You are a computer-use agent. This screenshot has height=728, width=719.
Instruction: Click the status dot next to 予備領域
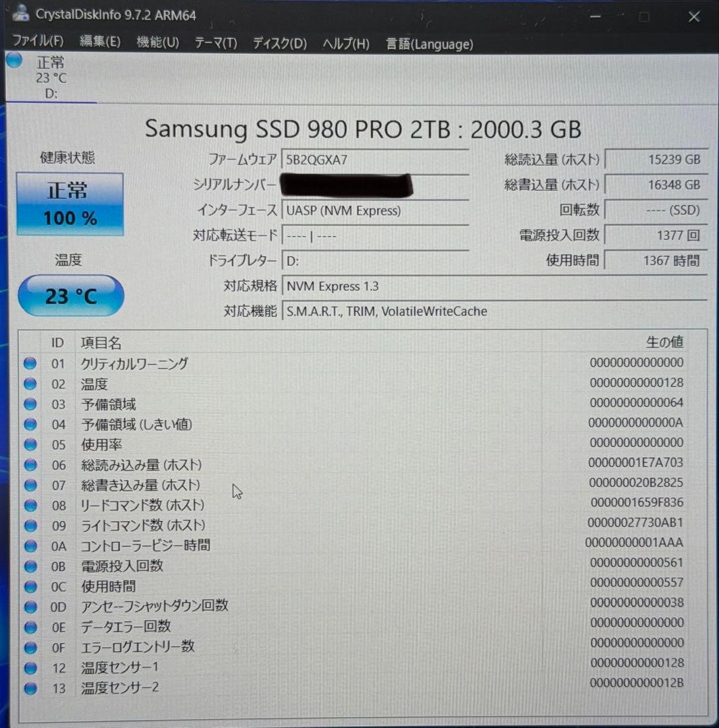click(30, 404)
